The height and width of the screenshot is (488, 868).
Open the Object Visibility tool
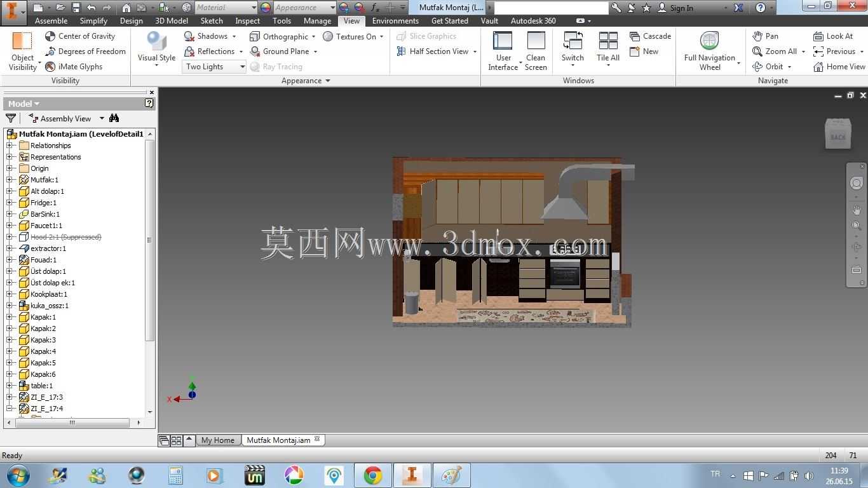point(22,51)
